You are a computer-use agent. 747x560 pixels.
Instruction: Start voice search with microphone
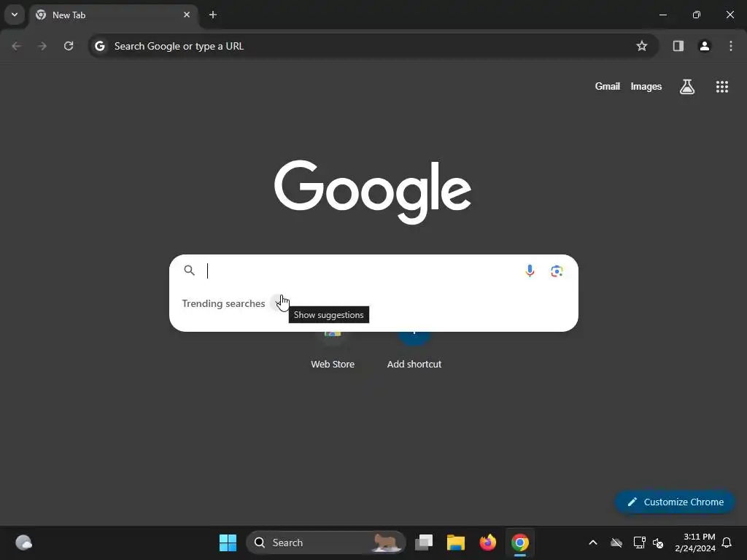coord(530,271)
